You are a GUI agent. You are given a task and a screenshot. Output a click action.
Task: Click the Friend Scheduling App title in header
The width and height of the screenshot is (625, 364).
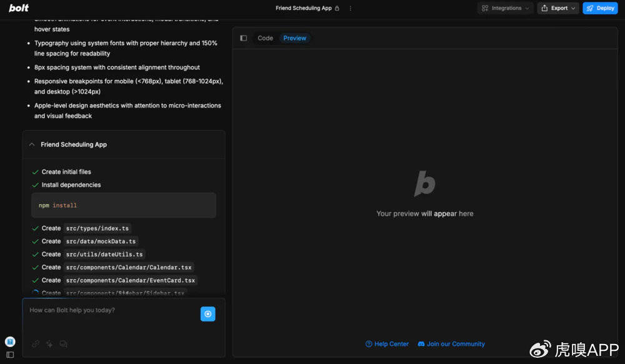pos(303,8)
